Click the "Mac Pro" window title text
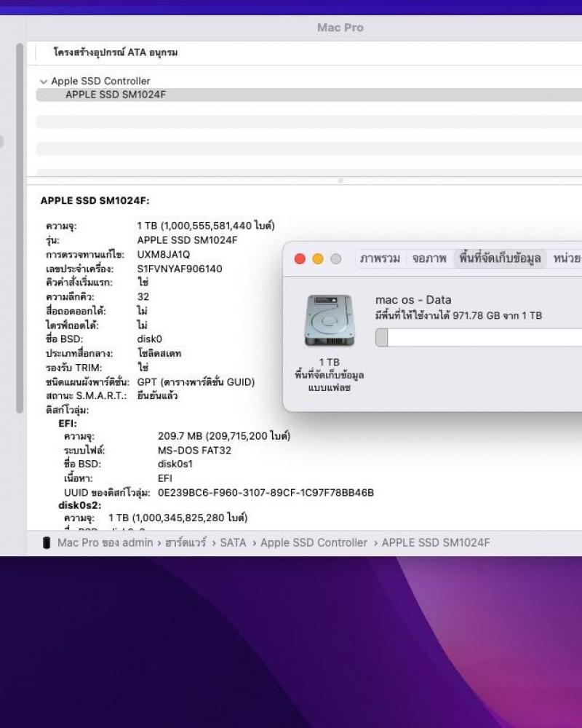The width and height of the screenshot is (582, 728). (x=340, y=28)
